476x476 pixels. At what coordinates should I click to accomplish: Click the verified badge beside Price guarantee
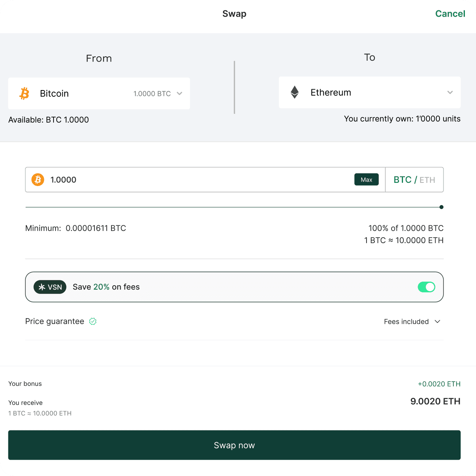(92, 321)
